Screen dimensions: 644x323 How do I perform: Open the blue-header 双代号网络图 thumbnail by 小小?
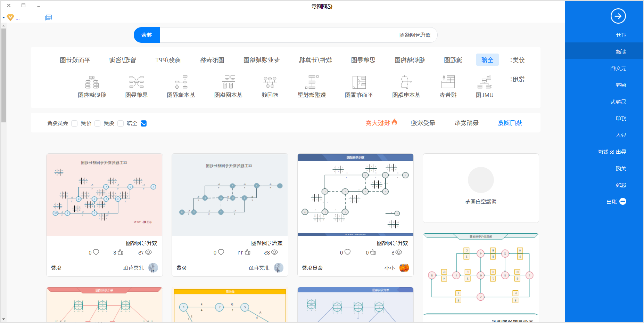[355, 195]
